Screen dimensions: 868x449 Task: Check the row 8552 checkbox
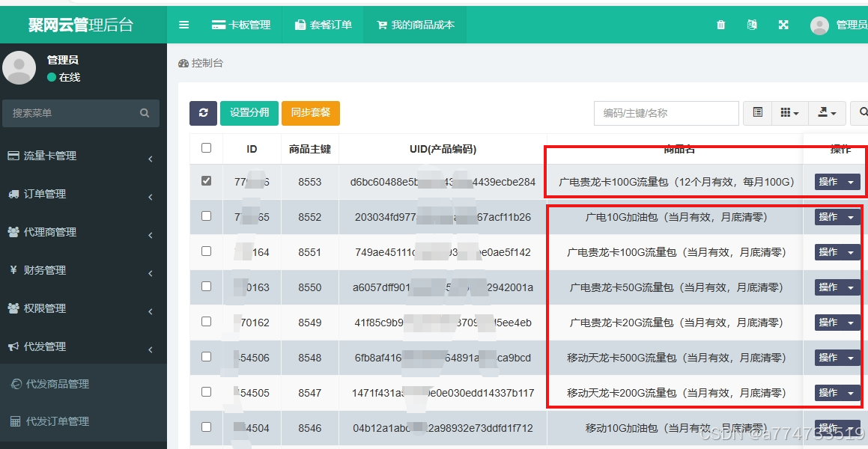pyautogui.click(x=207, y=216)
